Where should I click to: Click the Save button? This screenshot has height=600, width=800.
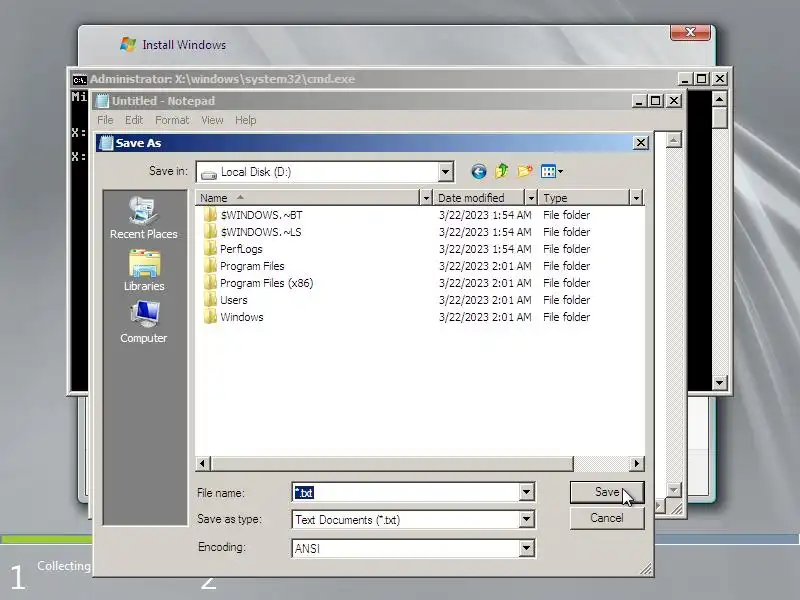click(x=607, y=492)
